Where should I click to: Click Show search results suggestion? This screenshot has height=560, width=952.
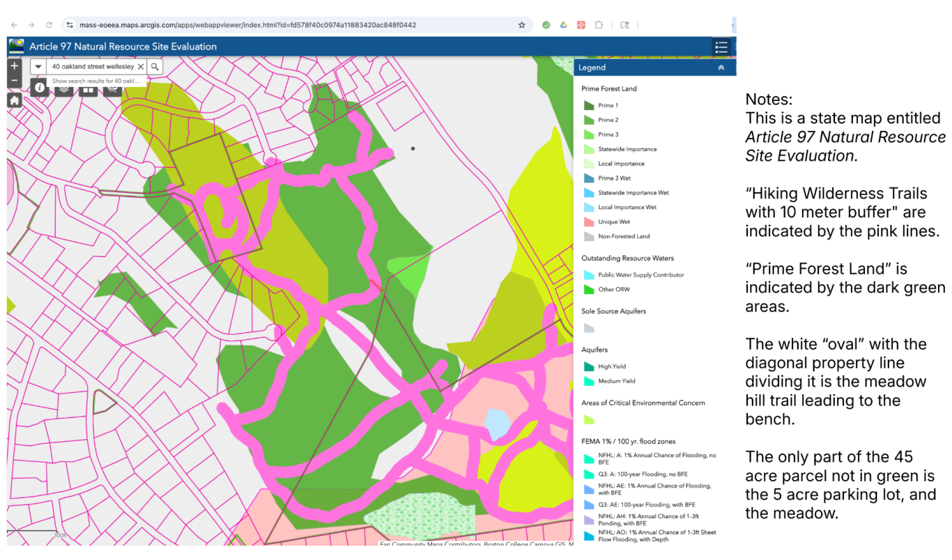(x=96, y=81)
